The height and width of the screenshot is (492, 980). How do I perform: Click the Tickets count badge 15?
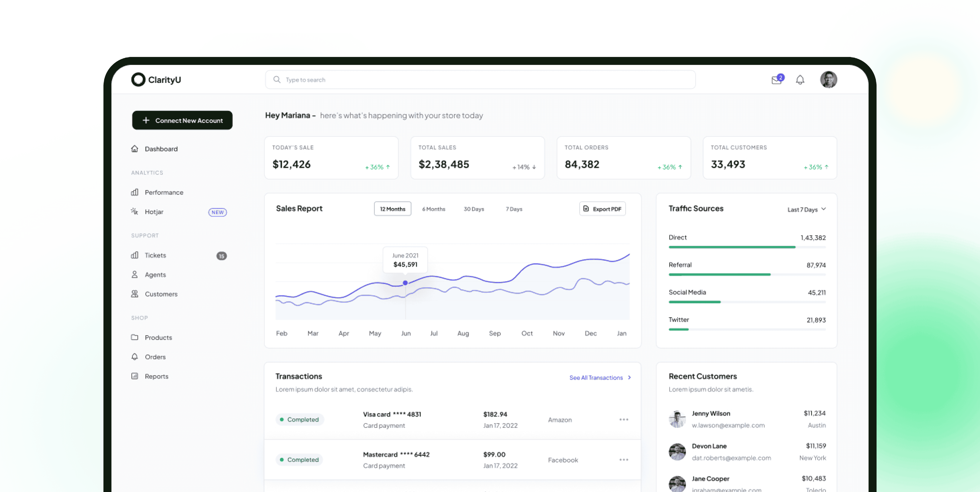pyautogui.click(x=221, y=256)
